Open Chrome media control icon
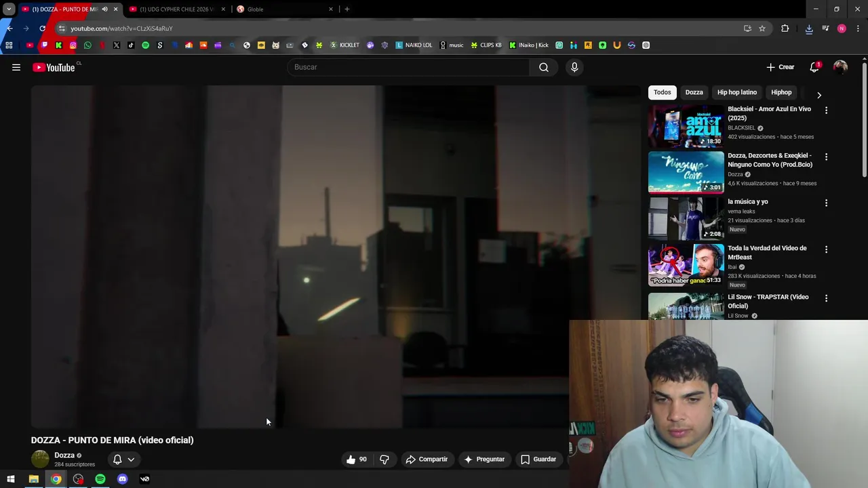 pos(825,28)
